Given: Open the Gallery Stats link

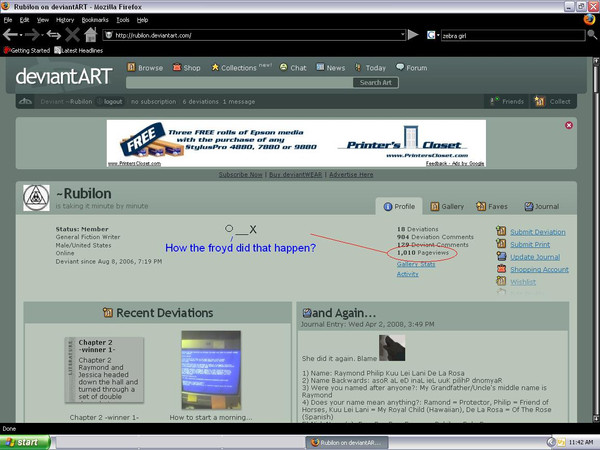Looking at the screenshot, I should click(x=416, y=264).
